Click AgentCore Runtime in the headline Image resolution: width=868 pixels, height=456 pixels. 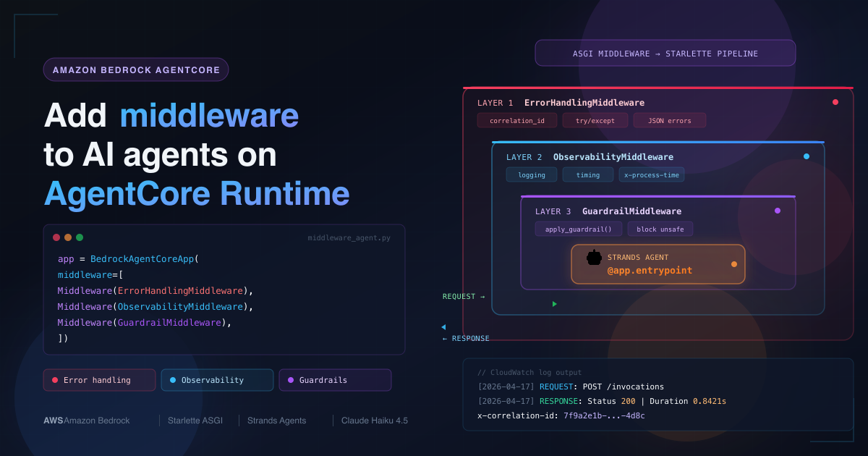click(197, 194)
